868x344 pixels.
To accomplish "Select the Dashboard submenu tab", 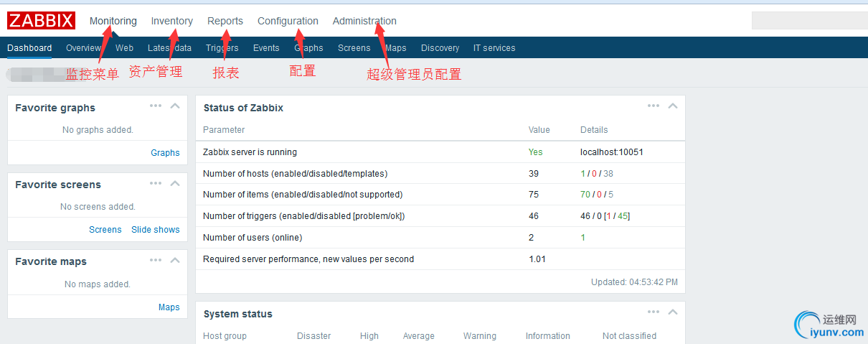I will pyautogui.click(x=29, y=48).
